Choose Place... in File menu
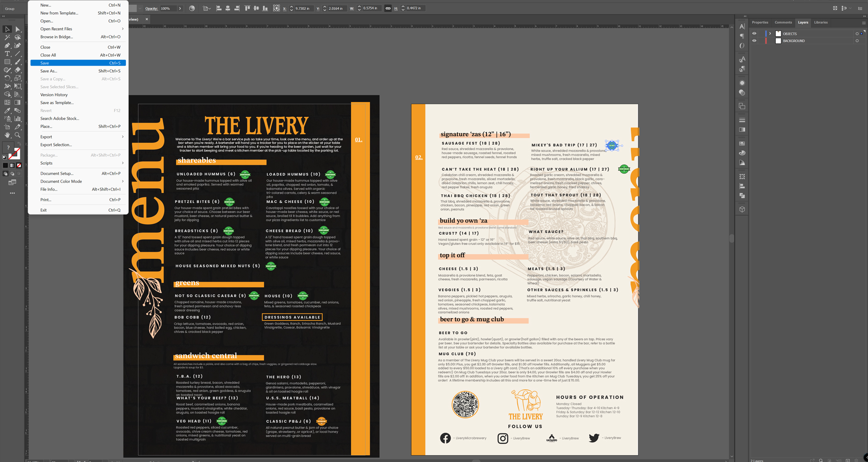The image size is (868, 462). (x=78, y=127)
